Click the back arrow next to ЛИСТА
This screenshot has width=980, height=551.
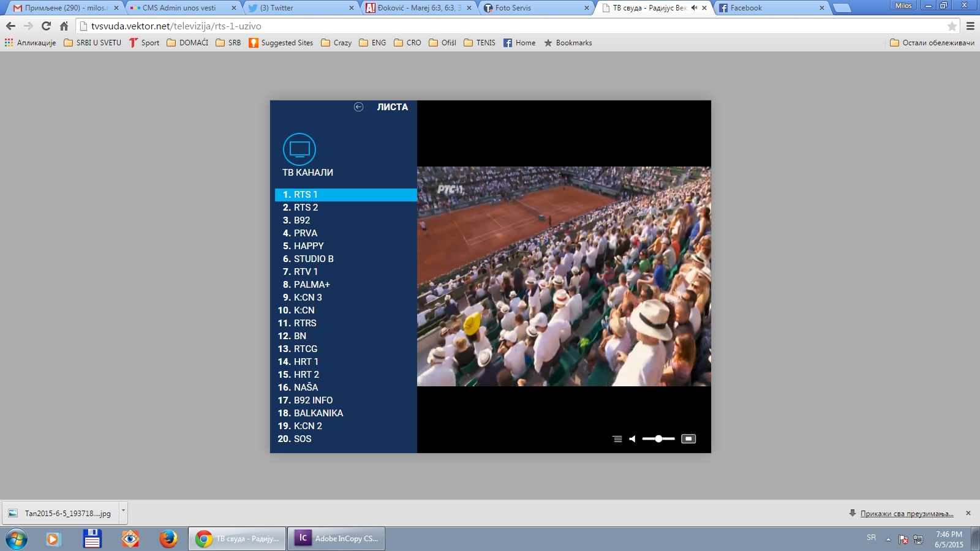tap(358, 107)
